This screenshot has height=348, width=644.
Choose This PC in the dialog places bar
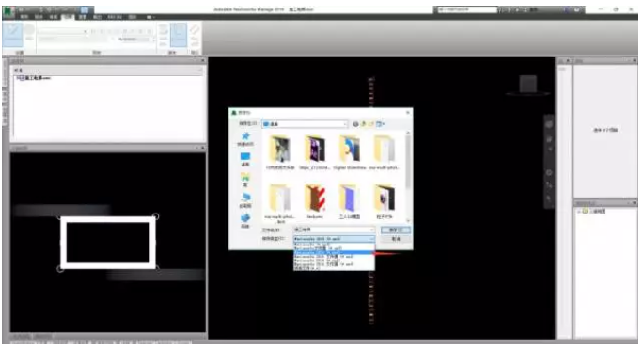click(x=245, y=200)
